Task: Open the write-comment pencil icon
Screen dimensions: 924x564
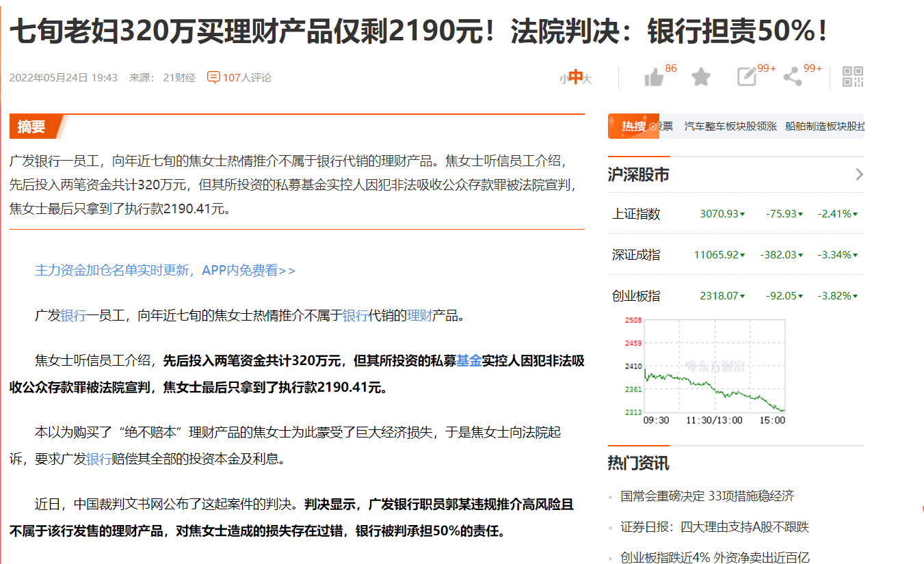Action: coord(746,77)
